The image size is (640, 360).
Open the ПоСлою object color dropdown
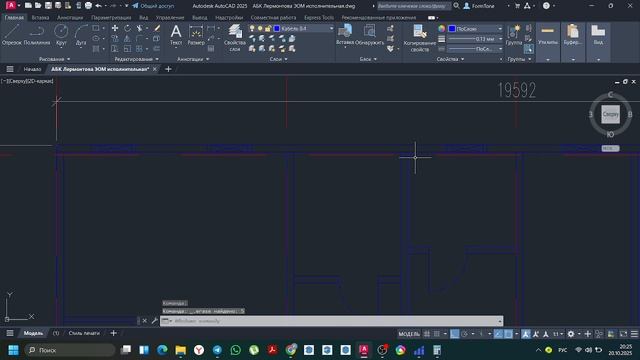(x=476, y=29)
